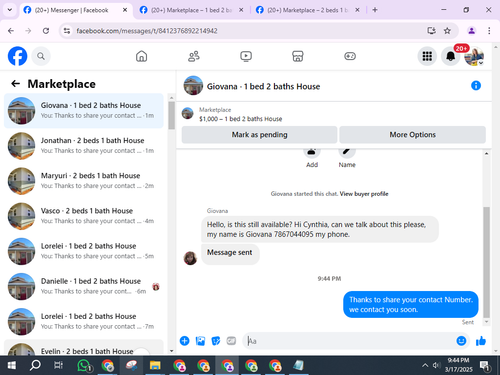The height and width of the screenshot is (375, 500).
Task: Attach a photo with the image icon
Action: click(200, 341)
